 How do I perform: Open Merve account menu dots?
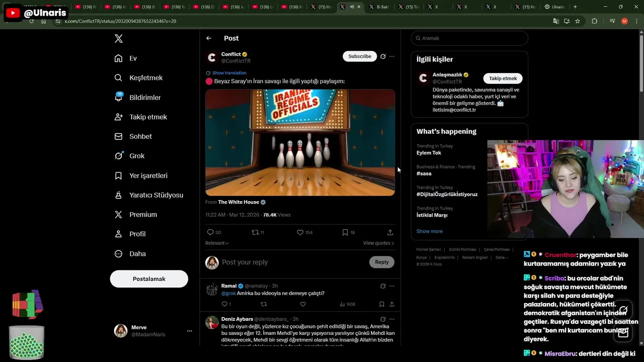(x=190, y=331)
